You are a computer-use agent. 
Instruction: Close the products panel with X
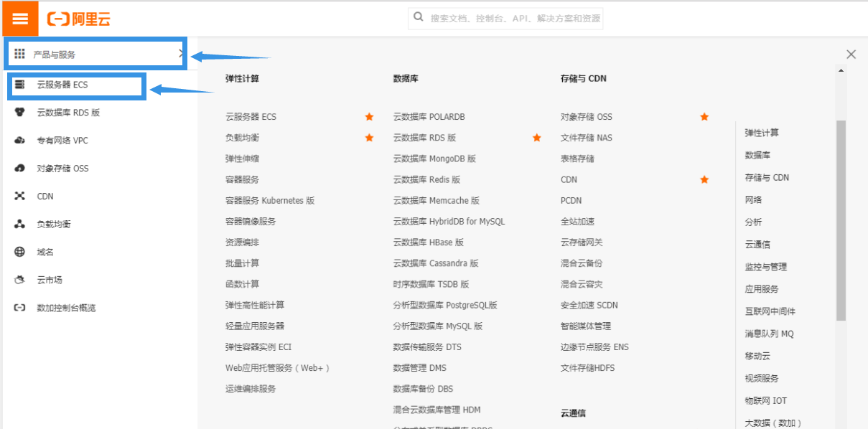coord(851,55)
